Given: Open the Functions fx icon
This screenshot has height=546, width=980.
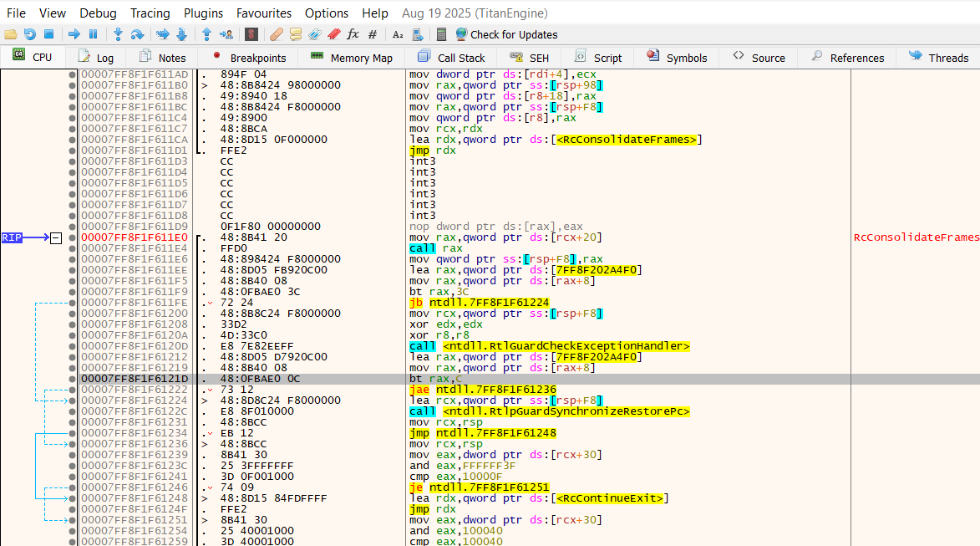Looking at the screenshot, I should pyautogui.click(x=353, y=34).
